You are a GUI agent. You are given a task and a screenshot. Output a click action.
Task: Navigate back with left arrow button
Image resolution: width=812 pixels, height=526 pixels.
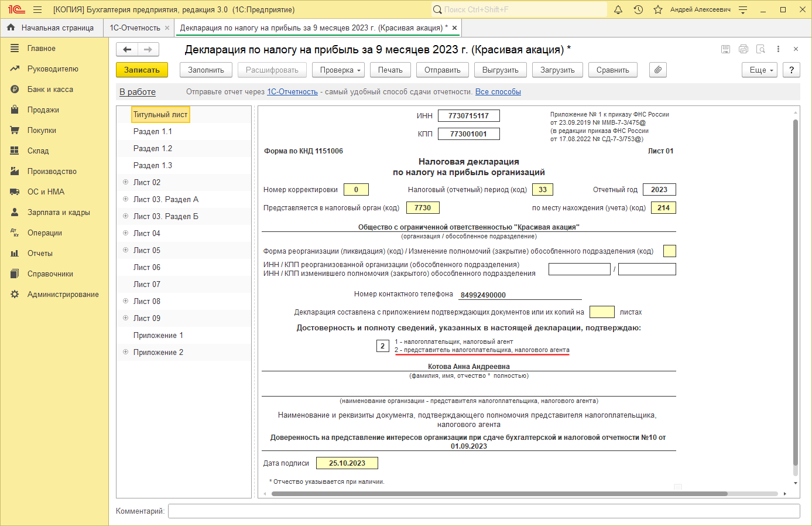pos(127,49)
